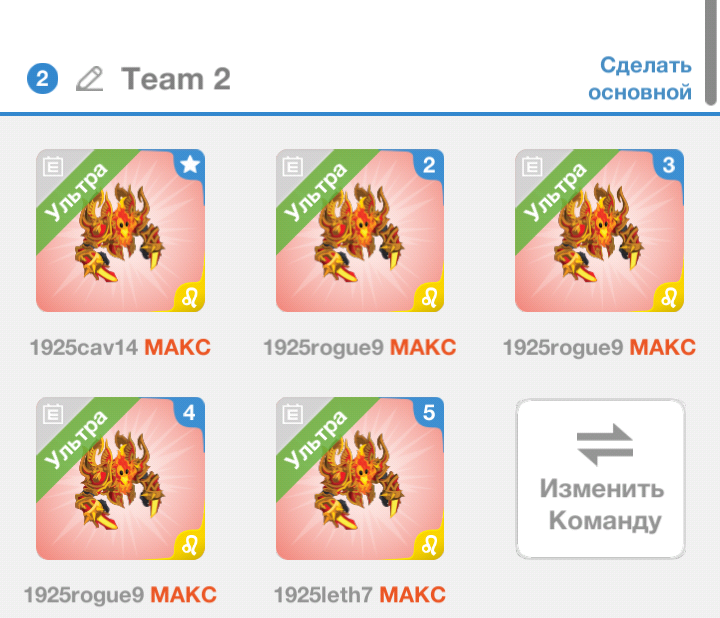720x618 pixels.
Task: Click the vertical scrollbar handle
Action: coord(711,52)
